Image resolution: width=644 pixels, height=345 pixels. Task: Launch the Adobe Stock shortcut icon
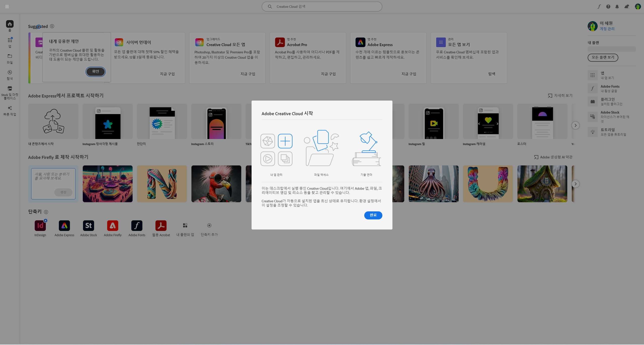(89, 226)
